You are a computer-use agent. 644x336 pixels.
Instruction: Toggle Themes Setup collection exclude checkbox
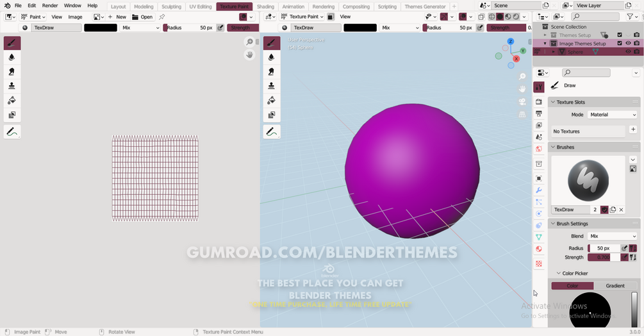[x=620, y=35]
